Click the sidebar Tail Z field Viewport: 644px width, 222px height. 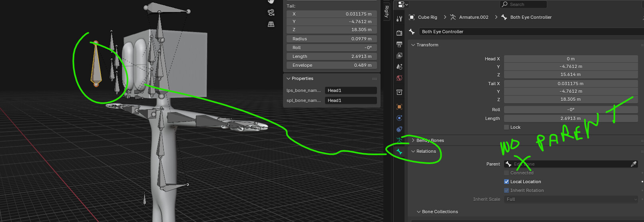tap(332, 30)
